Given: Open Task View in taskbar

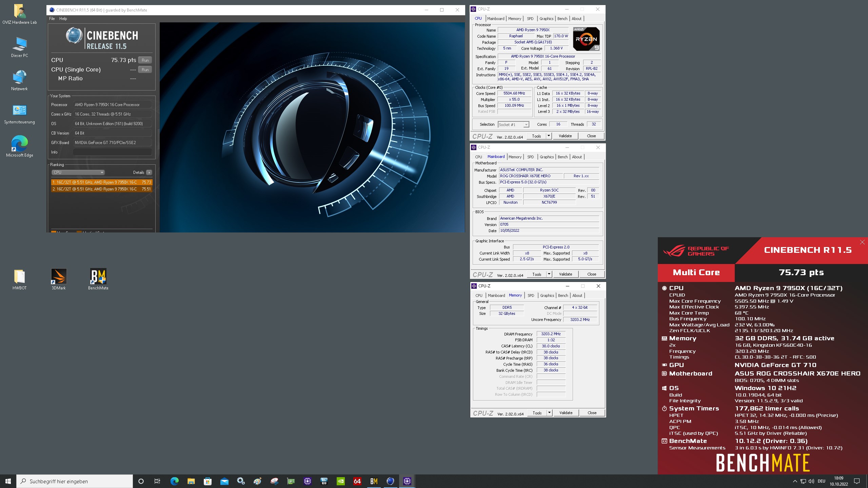Looking at the screenshot, I should click(x=157, y=481).
